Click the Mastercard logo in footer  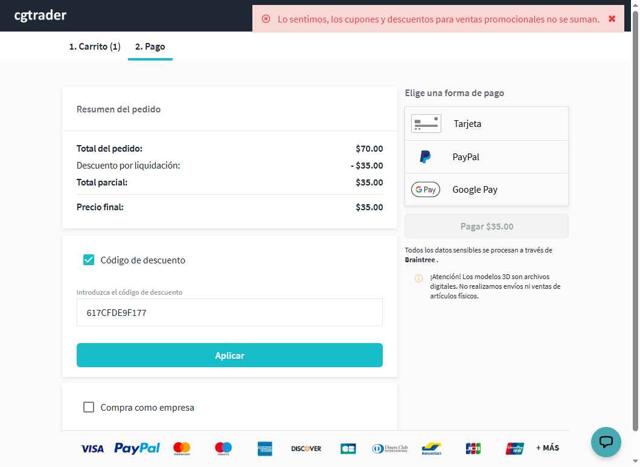click(182, 448)
